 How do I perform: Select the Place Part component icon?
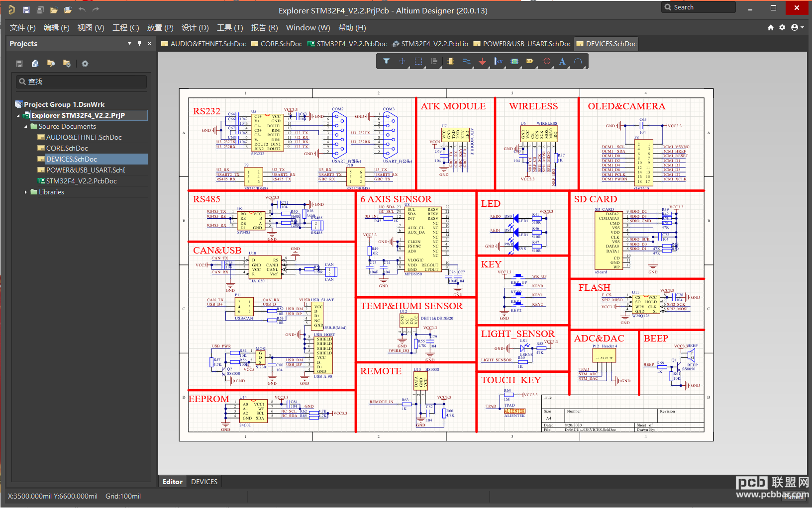(451, 61)
